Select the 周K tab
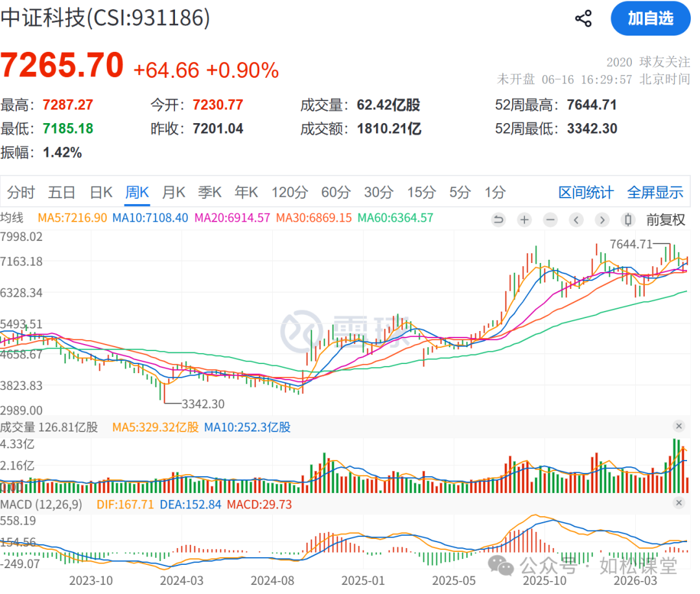The image size is (700, 594). click(137, 192)
